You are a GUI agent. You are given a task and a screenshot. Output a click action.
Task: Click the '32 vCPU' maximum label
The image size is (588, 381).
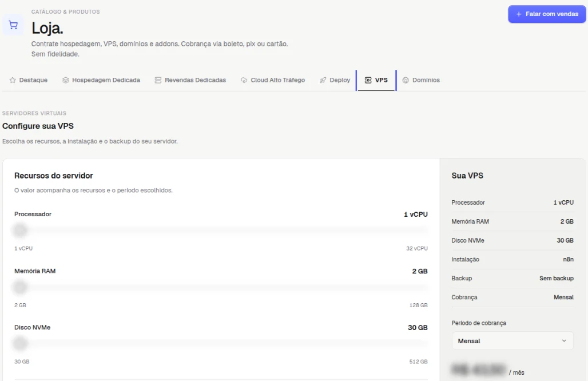pos(417,248)
